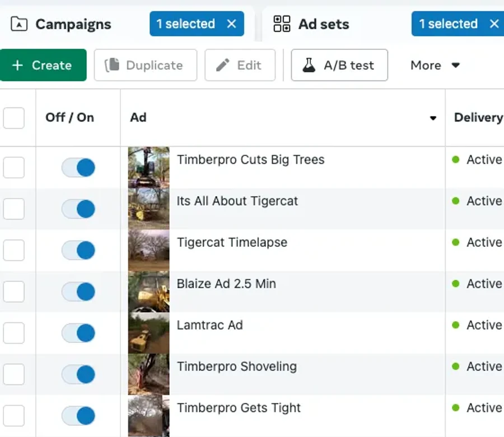Screen dimensions: 504x437
Task: Open the Blaize Ad 2.5 Min thumbnail
Action: tap(148, 292)
